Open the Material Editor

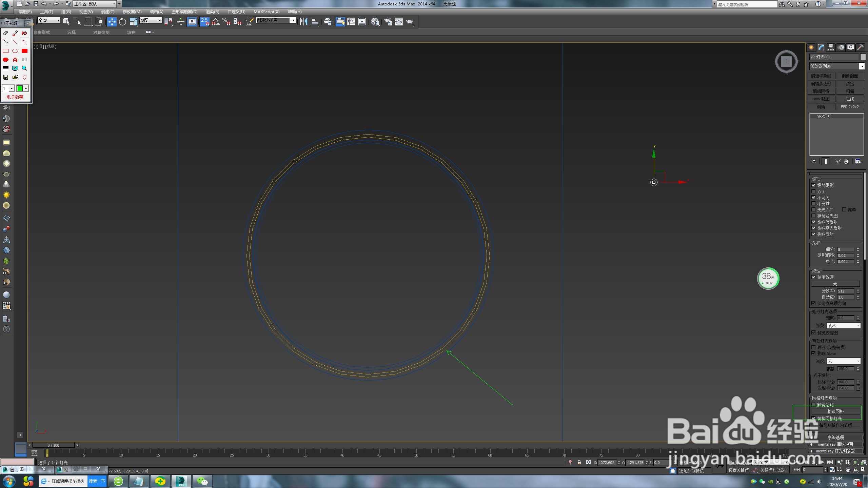pyautogui.click(x=375, y=22)
